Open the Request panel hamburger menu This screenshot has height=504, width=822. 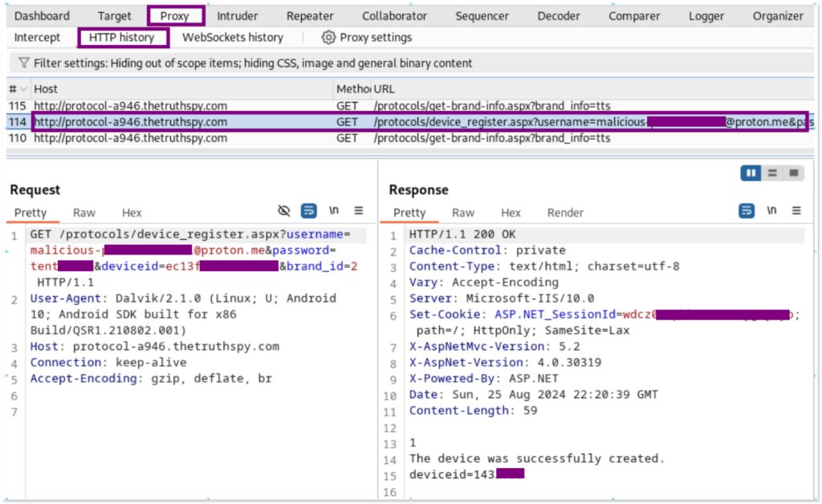tap(359, 211)
